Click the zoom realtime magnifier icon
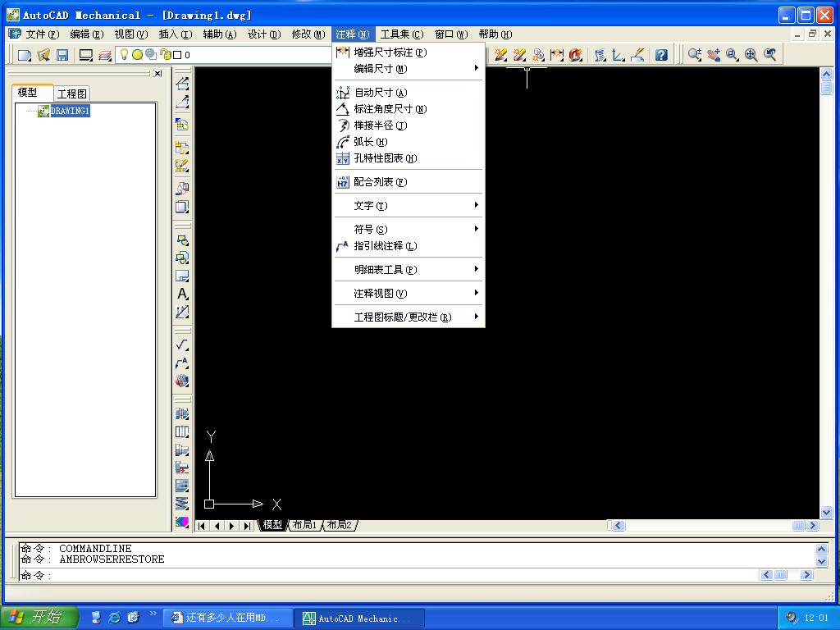Viewport: 840px width, 630px height. click(695, 54)
